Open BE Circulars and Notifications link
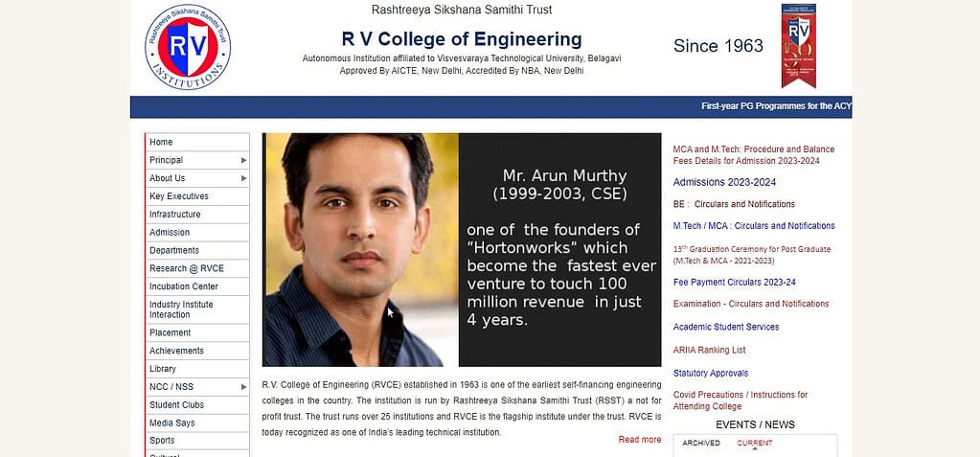The width and height of the screenshot is (980, 457). (734, 204)
